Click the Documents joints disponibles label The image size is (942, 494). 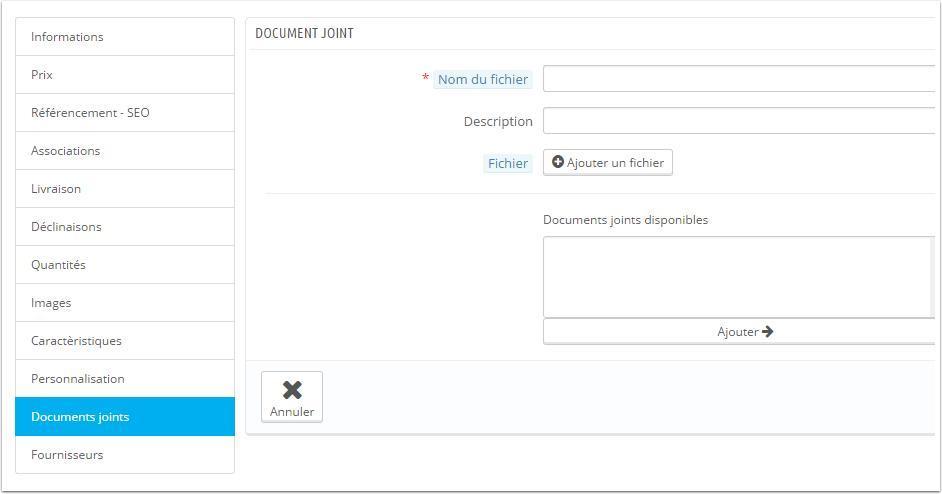pyautogui.click(x=625, y=220)
